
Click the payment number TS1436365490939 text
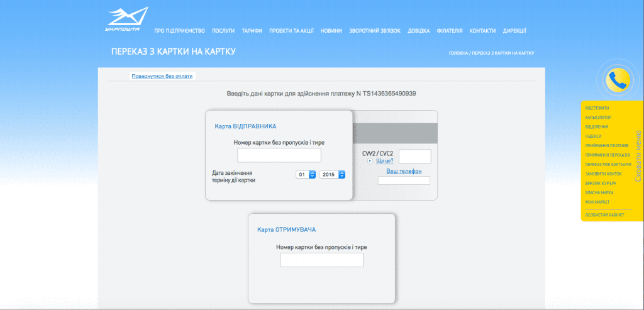pyautogui.click(x=389, y=94)
